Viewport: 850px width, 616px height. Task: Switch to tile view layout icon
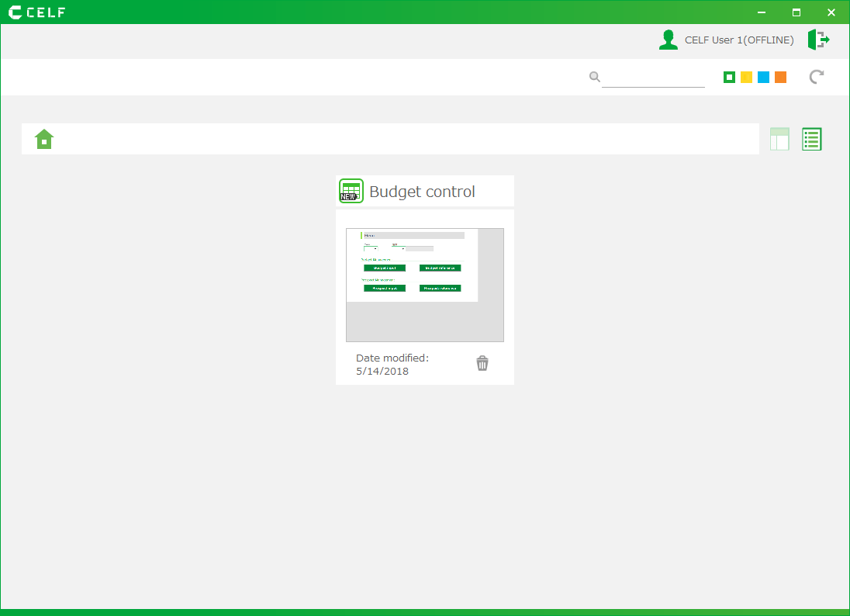tap(779, 139)
